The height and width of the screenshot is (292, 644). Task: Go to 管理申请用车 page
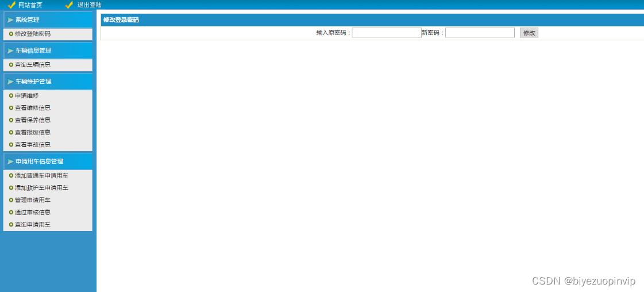(33, 201)
